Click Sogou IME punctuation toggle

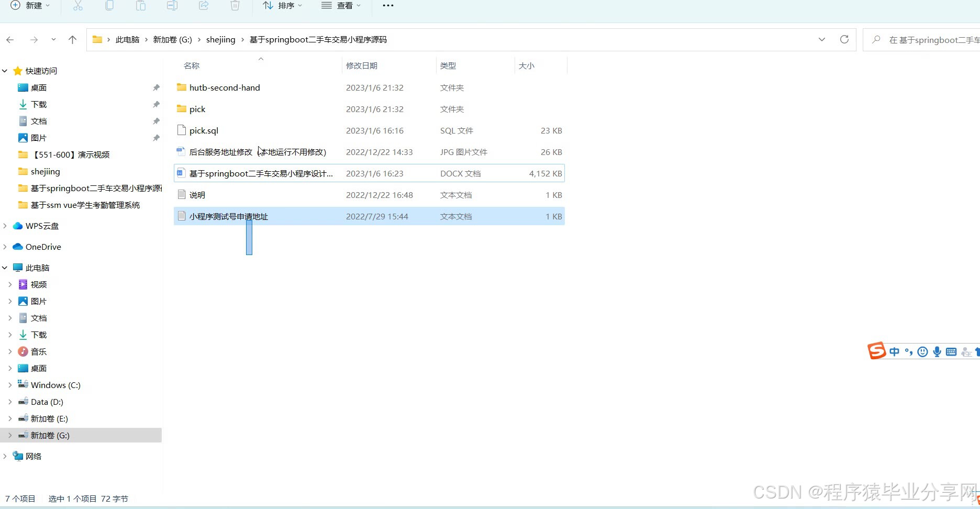tap(909, 351)
